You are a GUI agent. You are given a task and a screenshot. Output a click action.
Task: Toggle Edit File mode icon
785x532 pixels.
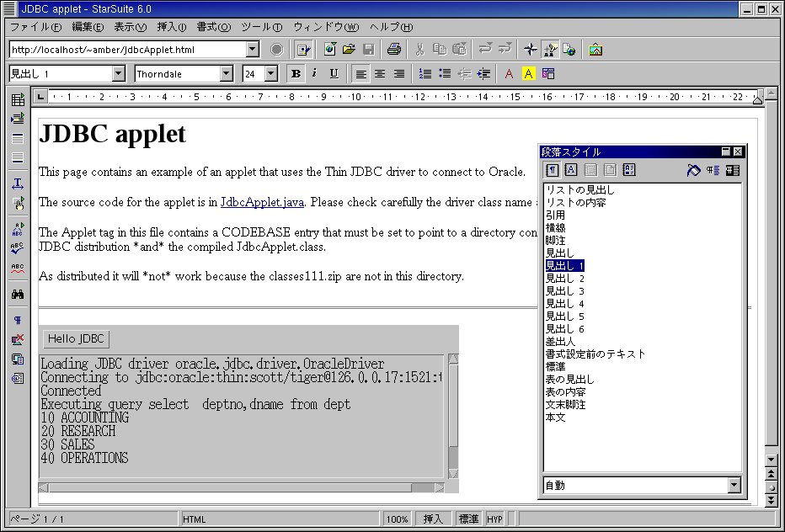pyautogui.click(x=303, y=49)
